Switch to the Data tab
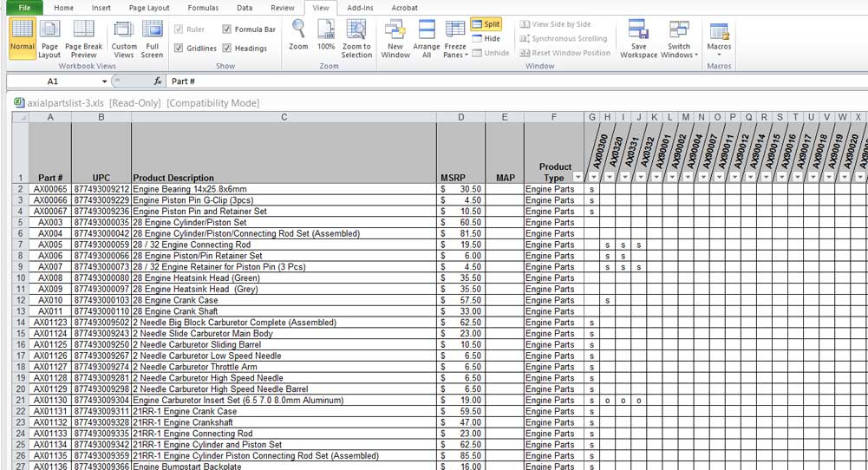 point(245,8)
